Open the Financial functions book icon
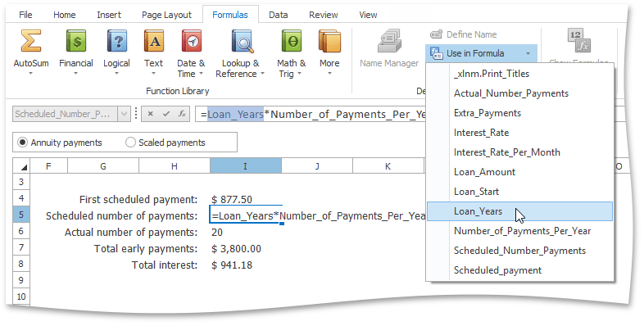Viewport: 644px width, 326px height. click(x=76, y=41)
